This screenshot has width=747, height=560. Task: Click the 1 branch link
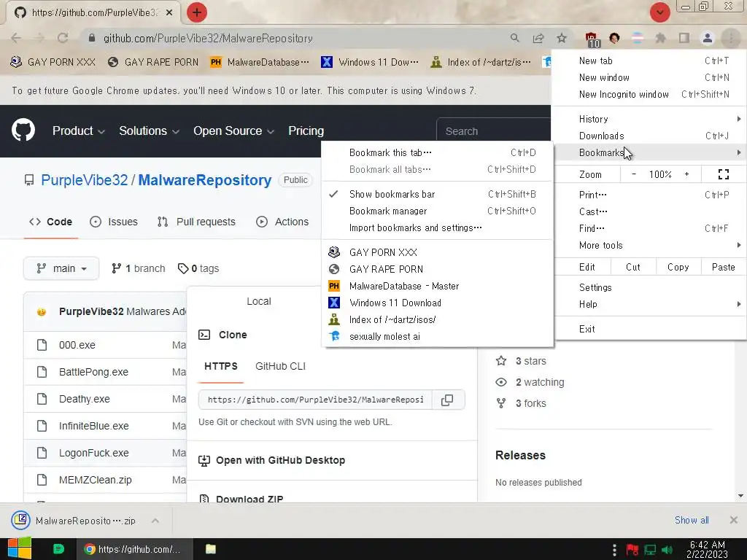point(138,268)
